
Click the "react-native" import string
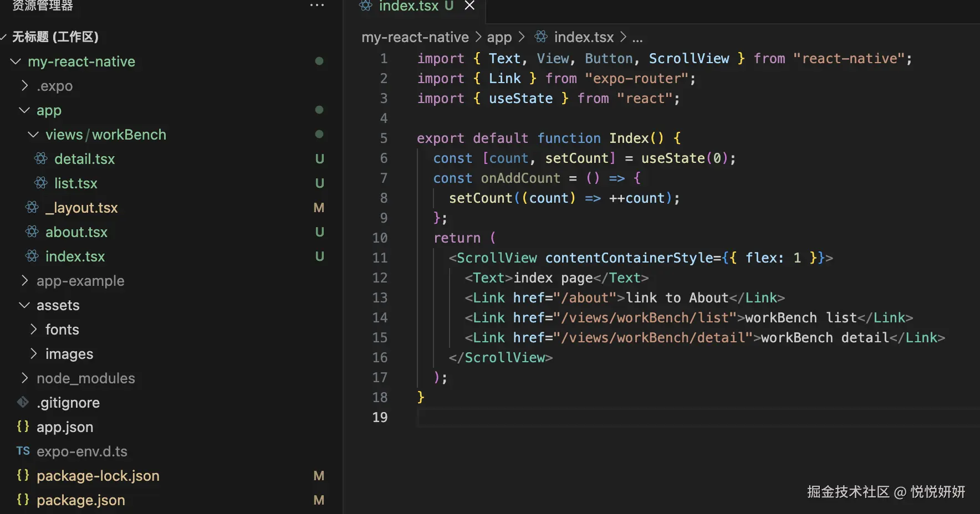849,58
